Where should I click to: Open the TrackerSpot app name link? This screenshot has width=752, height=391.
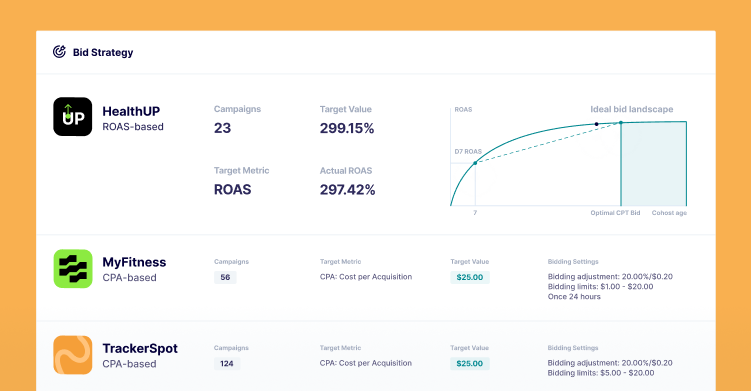click(x=140, y=348)
